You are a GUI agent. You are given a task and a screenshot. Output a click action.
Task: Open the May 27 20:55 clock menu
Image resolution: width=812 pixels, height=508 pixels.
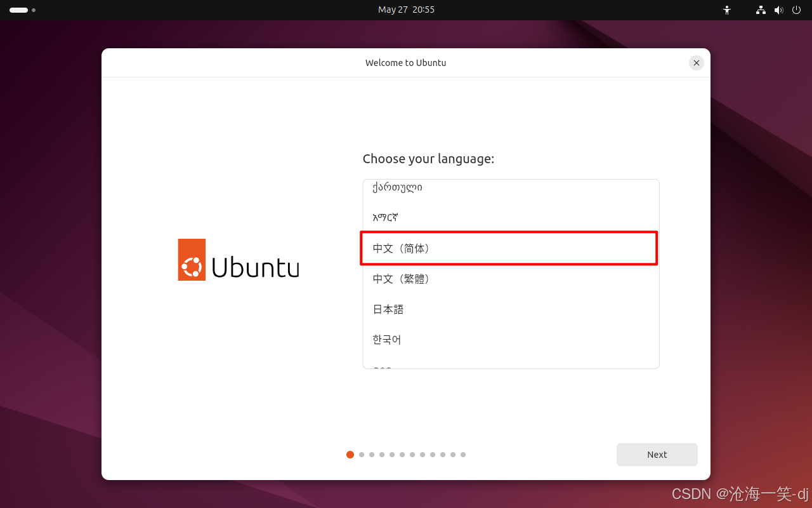pos(406,10)
